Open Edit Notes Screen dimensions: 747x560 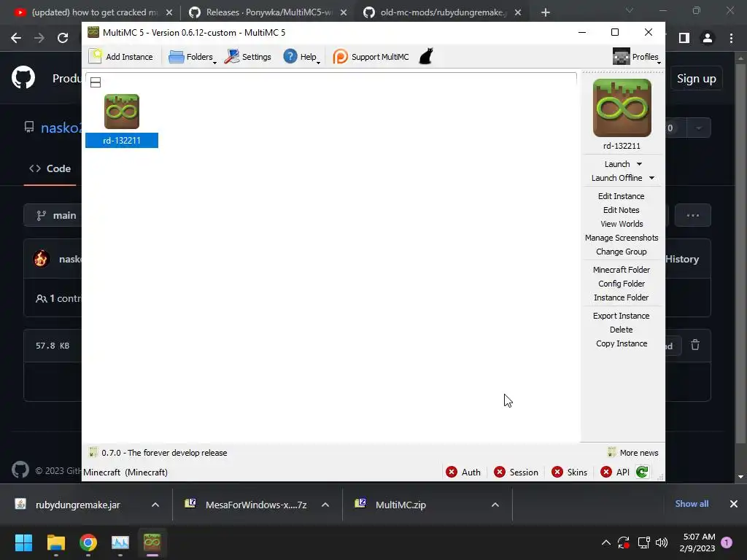point(622,210)
